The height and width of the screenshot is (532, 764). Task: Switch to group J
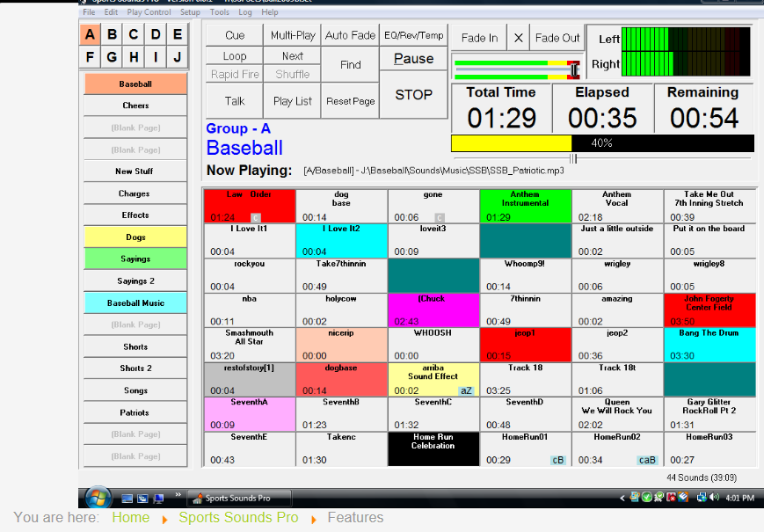tap(178, 57)
